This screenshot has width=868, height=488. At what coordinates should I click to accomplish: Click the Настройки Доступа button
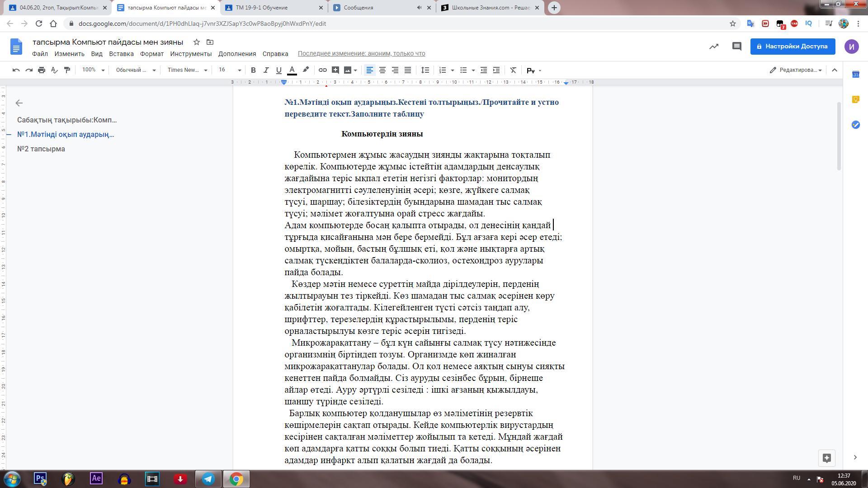coord(792,47)
